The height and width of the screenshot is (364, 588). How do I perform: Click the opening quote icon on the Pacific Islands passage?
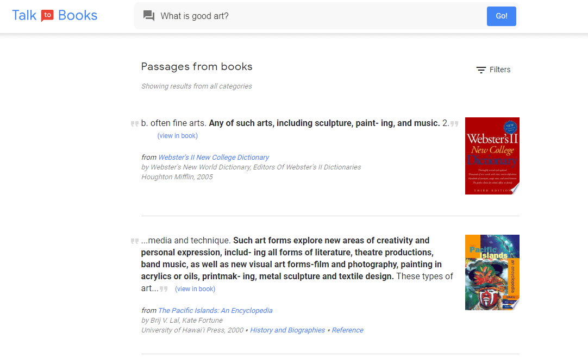[x=134, y=240]
